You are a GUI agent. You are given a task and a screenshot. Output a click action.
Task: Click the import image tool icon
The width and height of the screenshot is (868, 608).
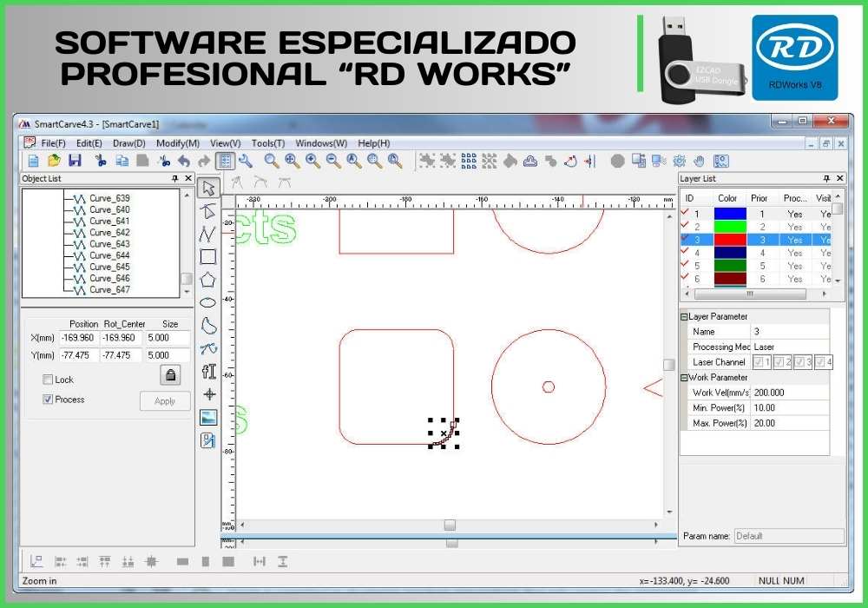[208, 418]
